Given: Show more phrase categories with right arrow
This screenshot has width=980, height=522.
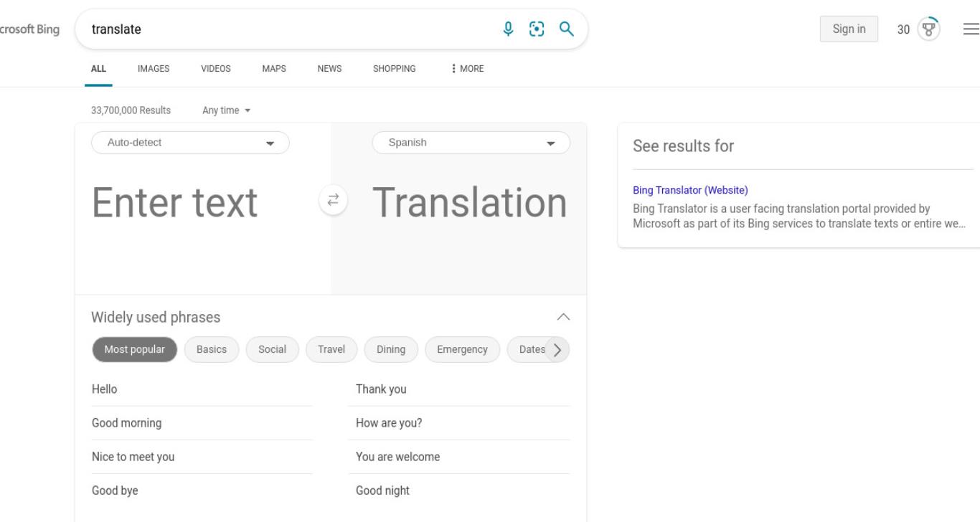Looking at the screenshot, I should click(x=557, y=350).
